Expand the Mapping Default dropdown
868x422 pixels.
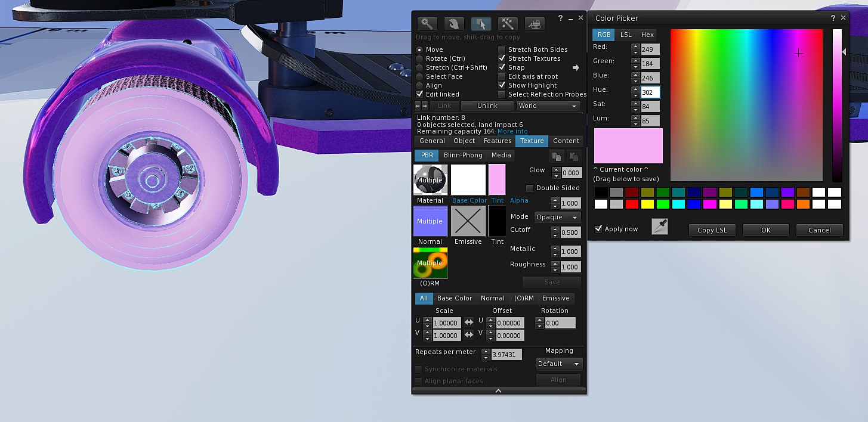click(x=558, y=364)
